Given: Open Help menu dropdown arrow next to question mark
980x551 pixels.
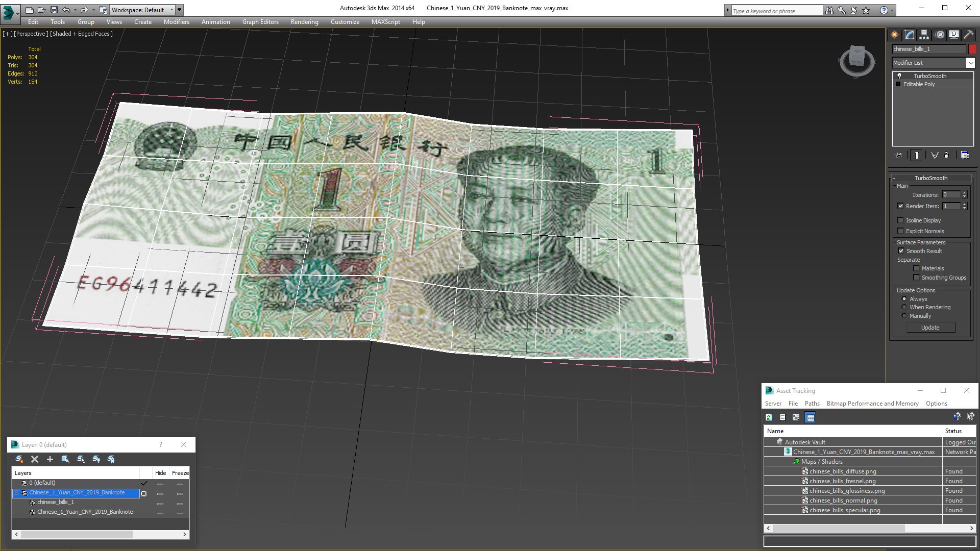Looking at the screenshot, I should tap(892, 10).
